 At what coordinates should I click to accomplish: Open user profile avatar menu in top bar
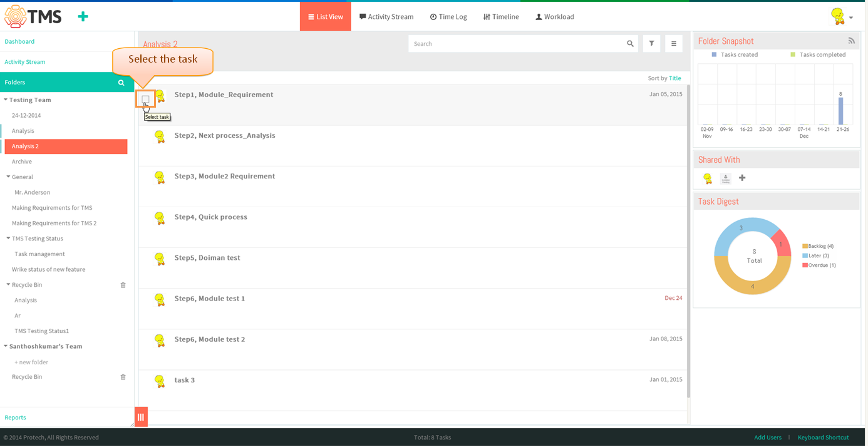pyautogui.click(x=841, y=17)
